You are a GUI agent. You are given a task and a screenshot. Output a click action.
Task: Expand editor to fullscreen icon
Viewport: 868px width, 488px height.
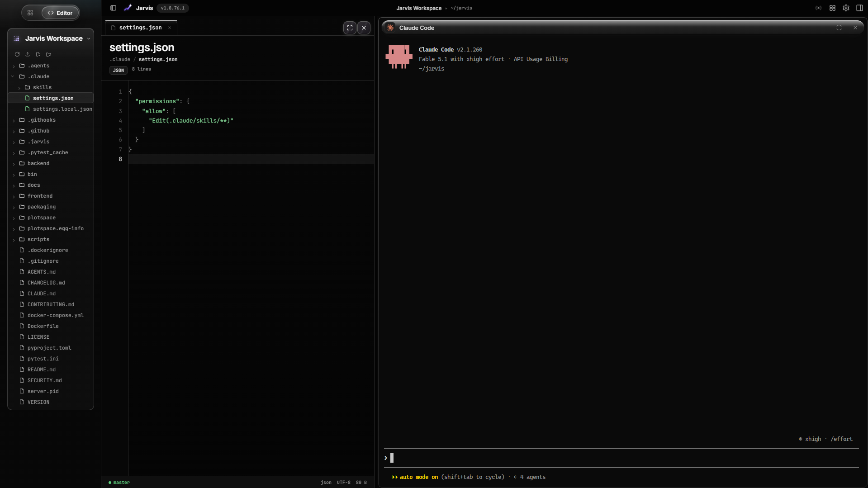coord(350,28)
